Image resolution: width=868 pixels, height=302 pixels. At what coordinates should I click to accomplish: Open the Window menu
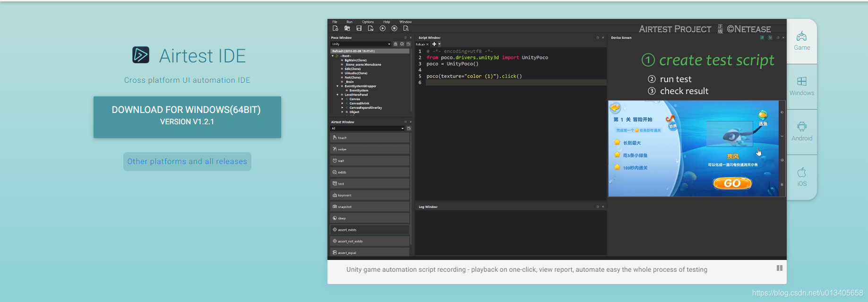(x=405, y=22)
